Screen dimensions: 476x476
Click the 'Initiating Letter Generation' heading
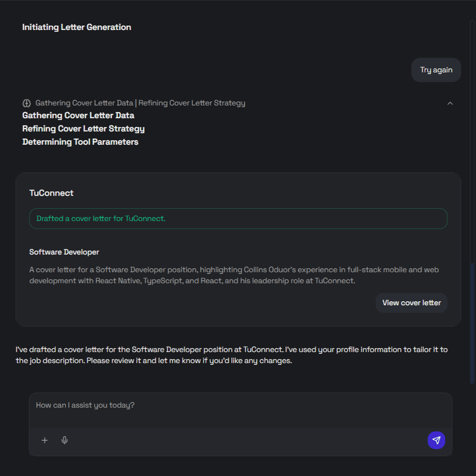click(76, 27)
